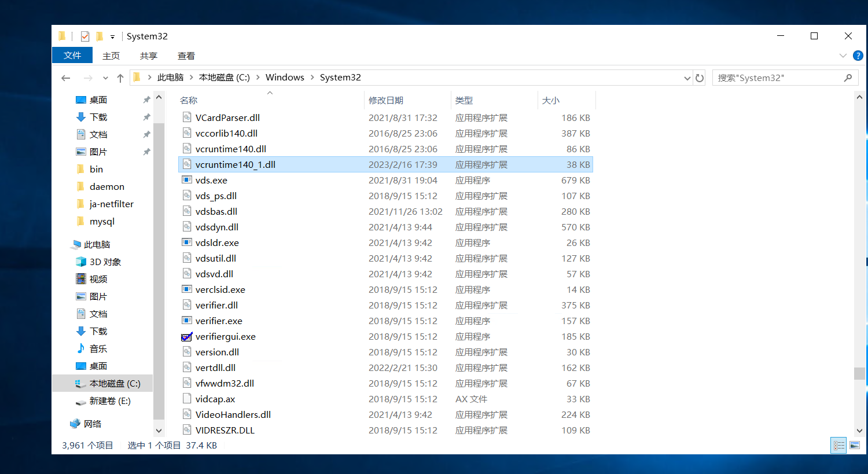Image resolution: width=868 pixels, height=474 pixels.
Task: Select the vfwwdm32.dll file name
Action: pos(225,384)
